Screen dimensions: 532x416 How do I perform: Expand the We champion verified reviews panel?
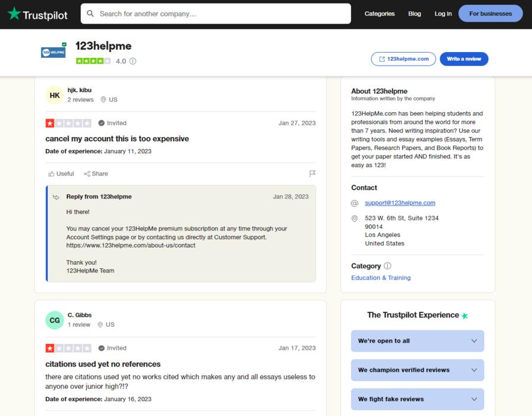417,370
